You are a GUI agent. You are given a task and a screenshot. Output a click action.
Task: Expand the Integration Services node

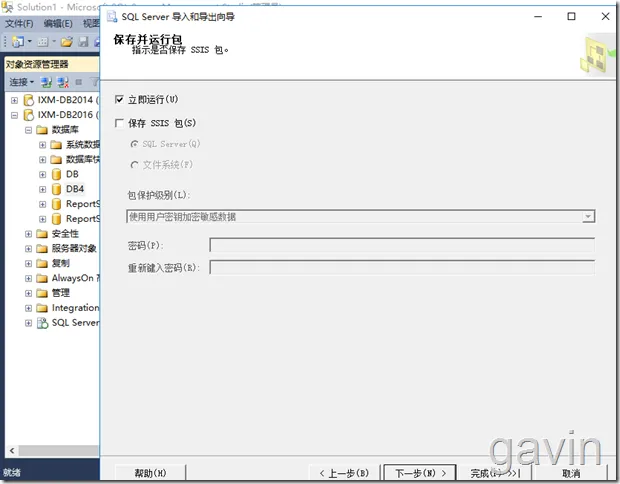(x=28, y=308)
